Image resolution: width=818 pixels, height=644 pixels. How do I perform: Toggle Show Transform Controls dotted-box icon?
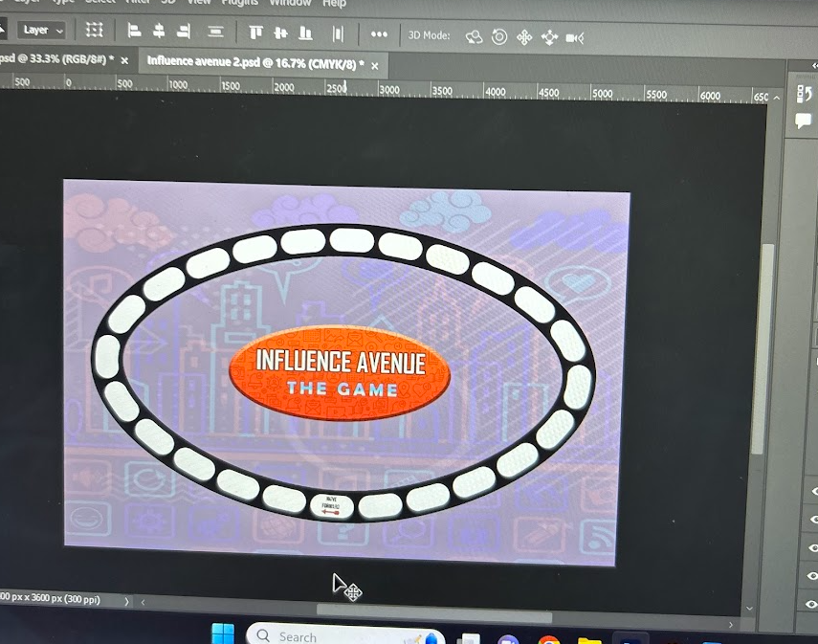(94, 30)
